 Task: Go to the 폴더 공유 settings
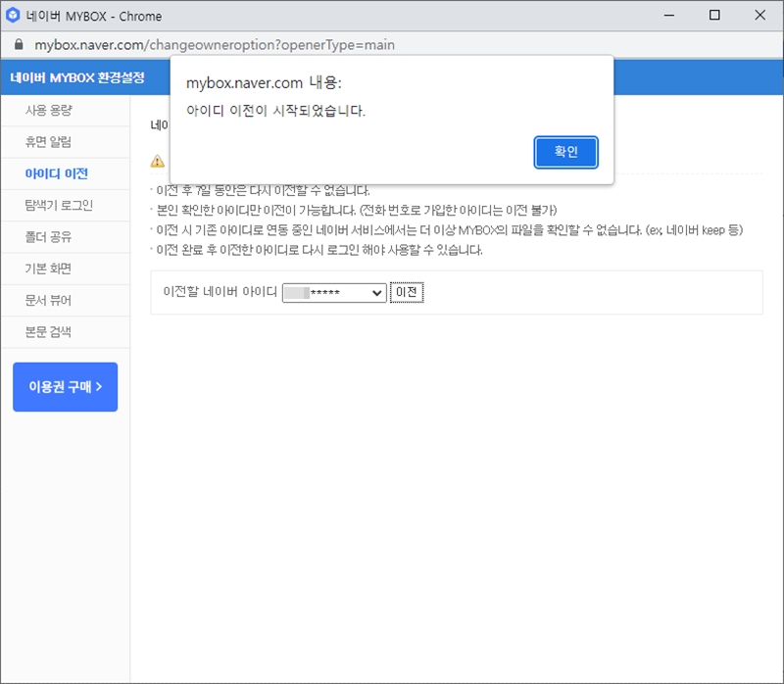[66, 237]
